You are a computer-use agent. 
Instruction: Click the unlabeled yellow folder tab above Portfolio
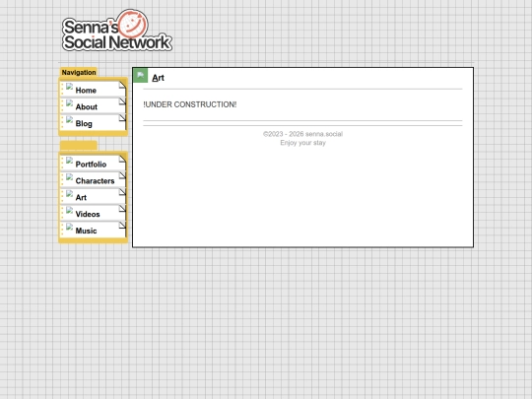click(79, 146)
